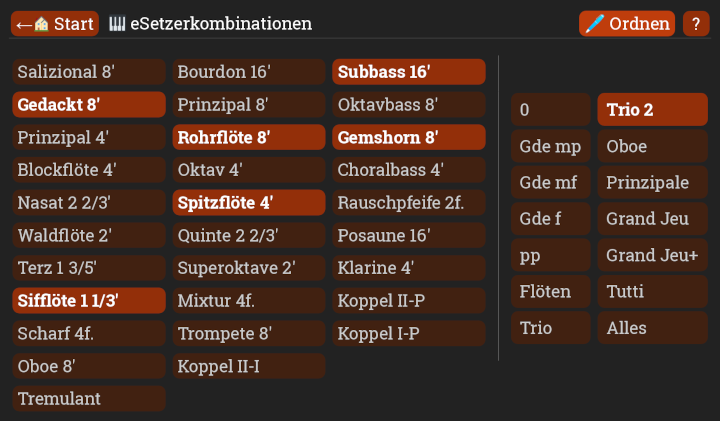This screenshot has width=720, height=421.
Task: Toggle the Posaune 16' pedal stop
Action: [409, 235]
